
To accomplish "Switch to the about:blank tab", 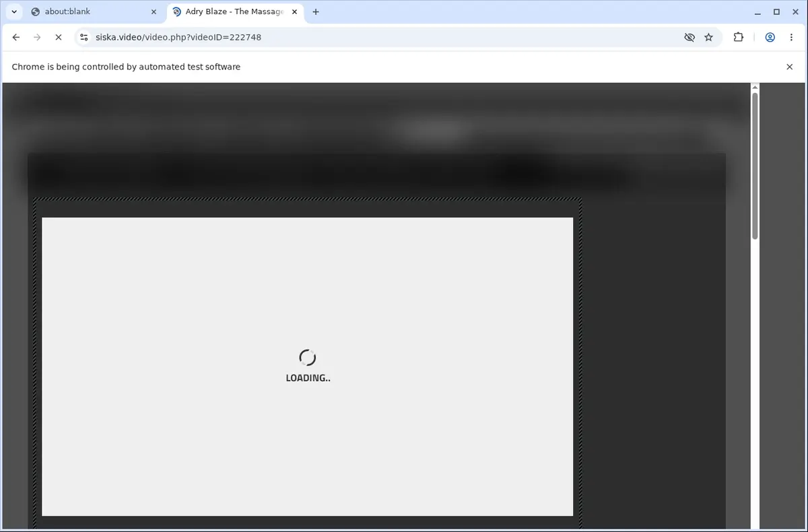I will click(x=93, y=11).
